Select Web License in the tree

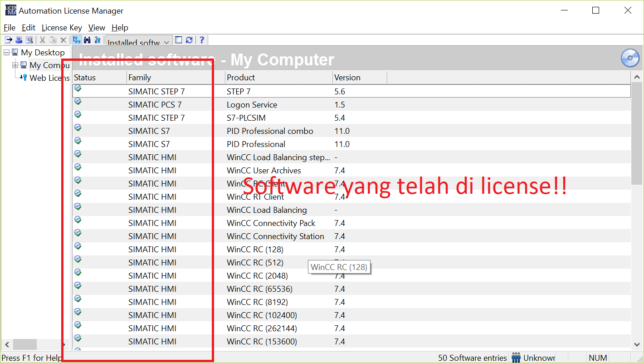[49, 78]
